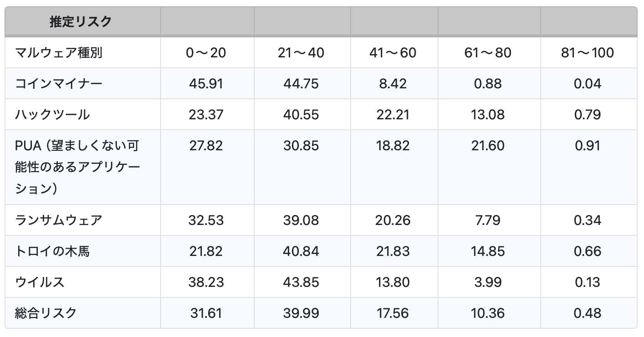This screenshot has height=337, width=644.
Task: Select the ランサムウェア value 20.26
Action: (x=393, y=220)
